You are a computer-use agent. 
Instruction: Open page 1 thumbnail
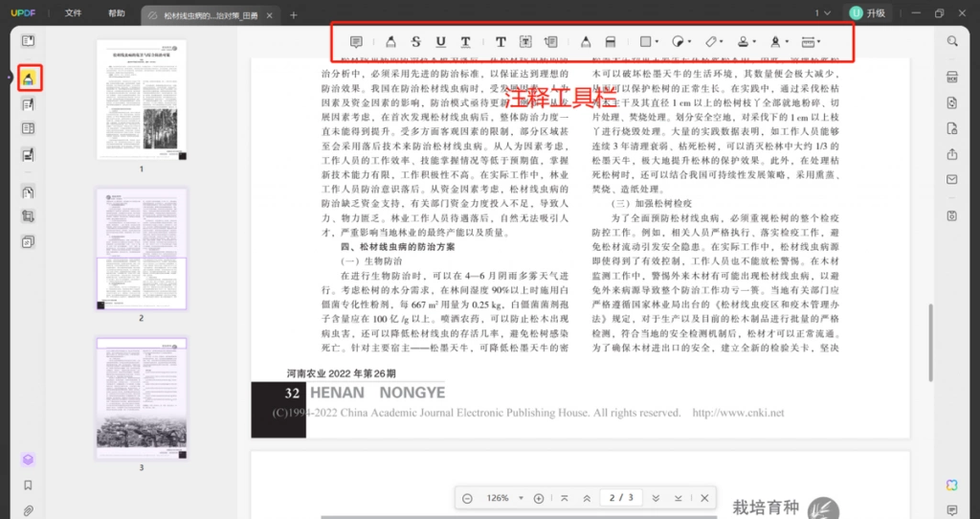point(142,100)
